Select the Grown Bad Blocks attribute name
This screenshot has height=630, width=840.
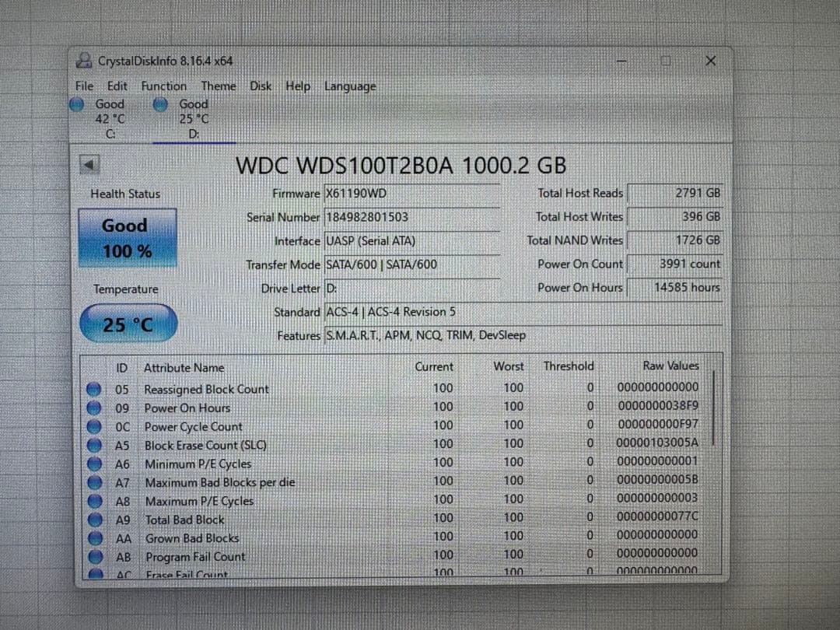pyautogui.click(x=192, y=538)
